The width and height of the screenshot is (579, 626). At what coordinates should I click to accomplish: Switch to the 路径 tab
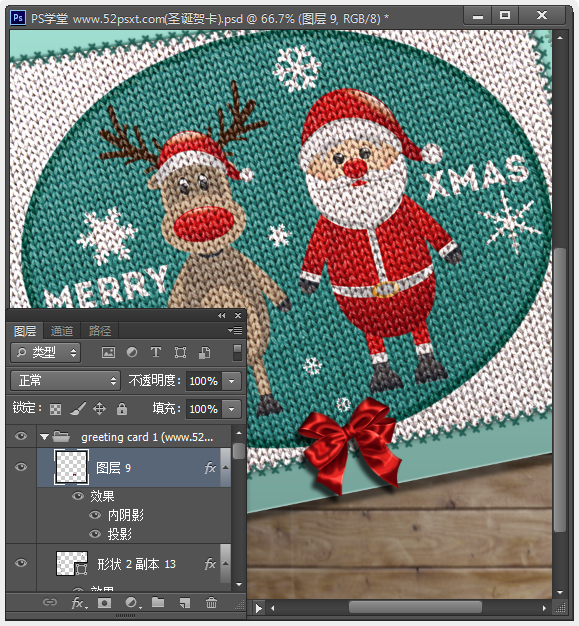pyautogui.click(x=99, y=331)
